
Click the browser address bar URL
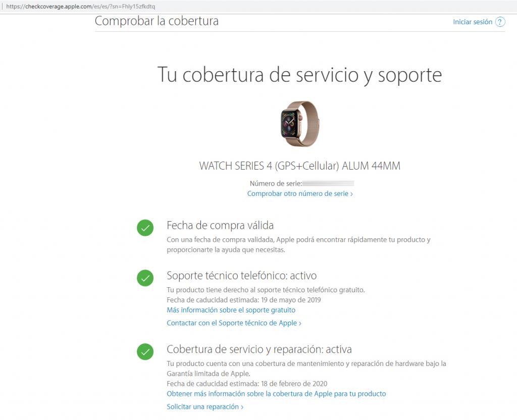80,6
